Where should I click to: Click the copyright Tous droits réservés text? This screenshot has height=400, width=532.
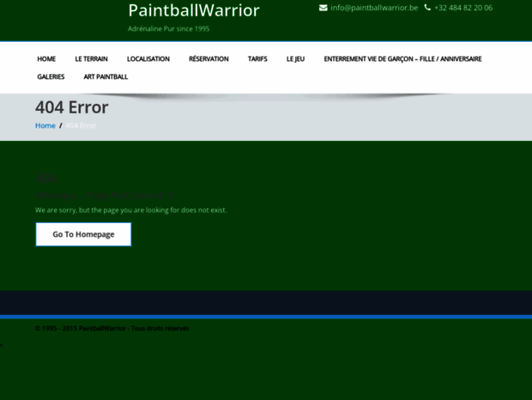pos(112,329)
